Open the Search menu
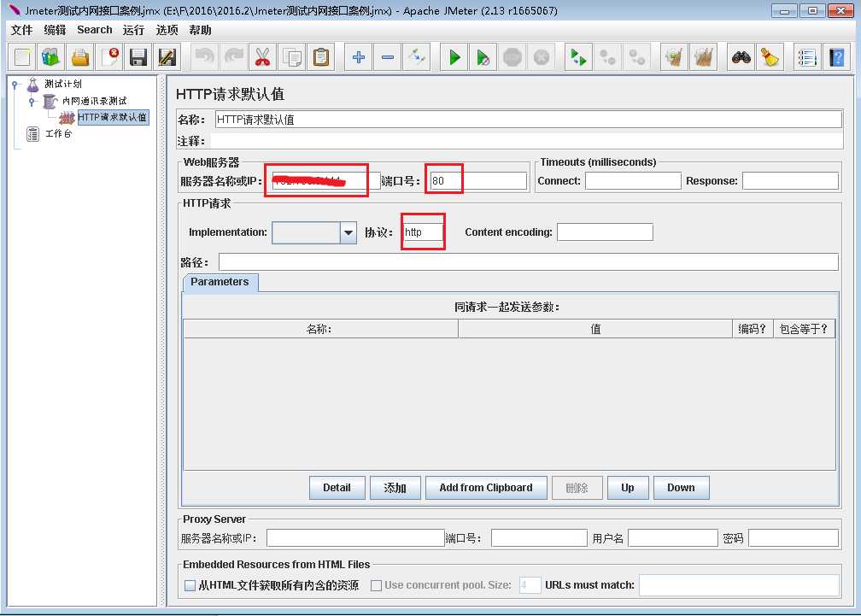Viewport: 861px width, 616px height. pos(95,30)
